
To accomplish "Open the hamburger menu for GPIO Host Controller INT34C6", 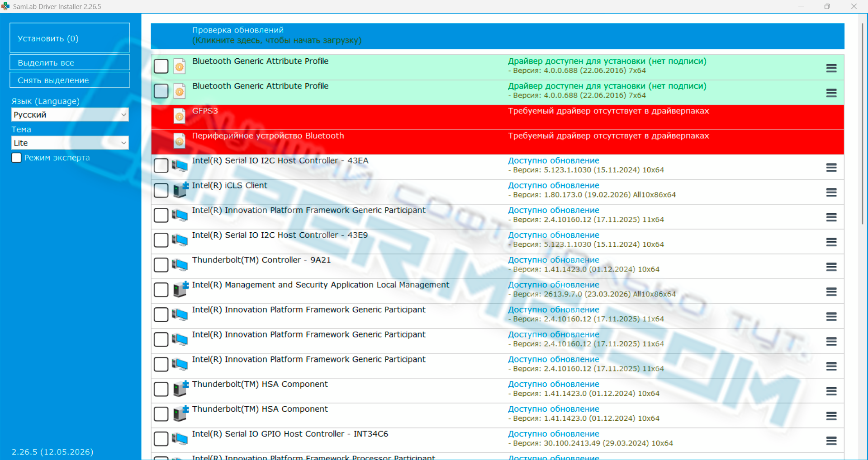I will click(831, 441).
